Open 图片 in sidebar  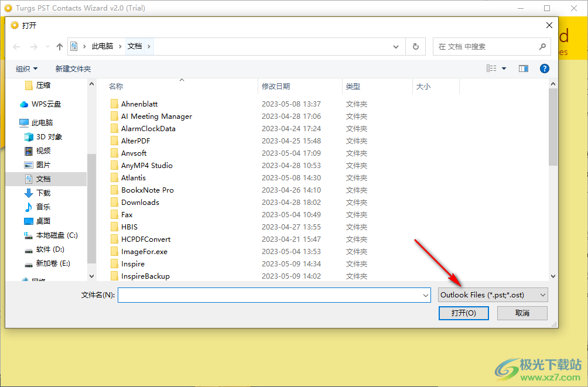(x=37, y=165)
